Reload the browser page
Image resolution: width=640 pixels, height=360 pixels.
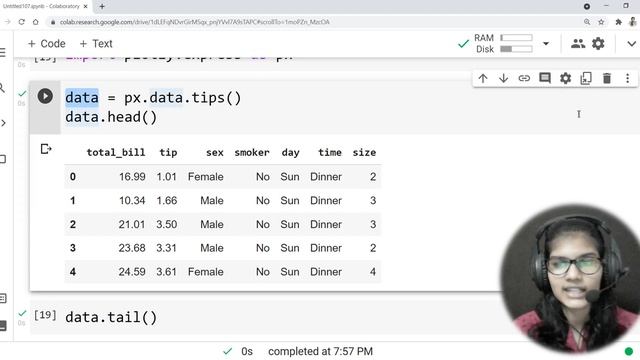point(22,22)
